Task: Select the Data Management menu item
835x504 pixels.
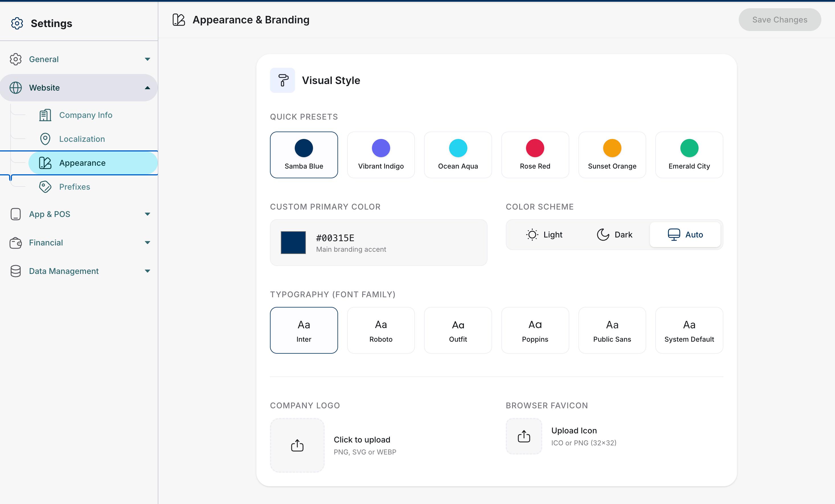Action: pos(79,271)
